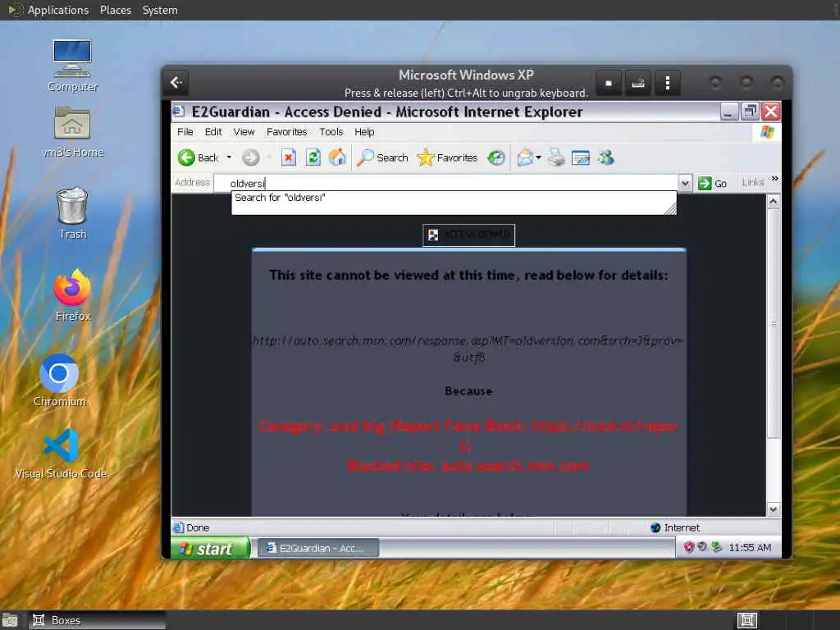Open the Favorites menu
The width and height of the screenshot is (840, 630).
click(x=286, y=132)
